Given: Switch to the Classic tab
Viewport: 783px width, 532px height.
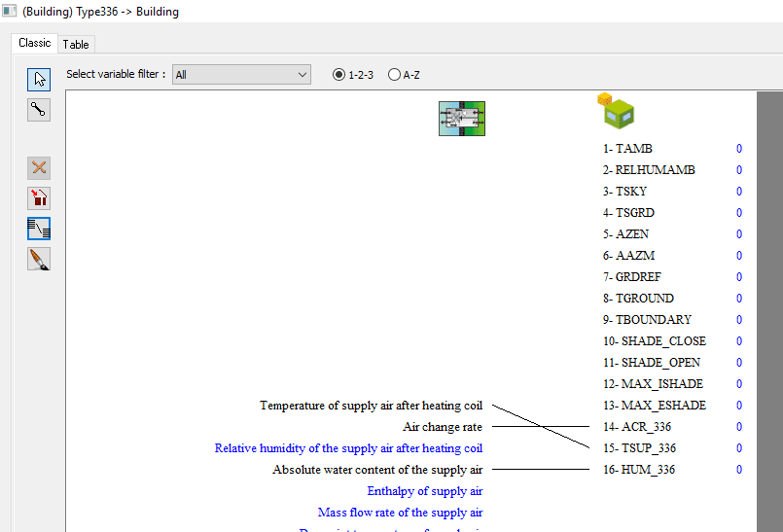Looking at the screenshot, I should coord(35,43).
